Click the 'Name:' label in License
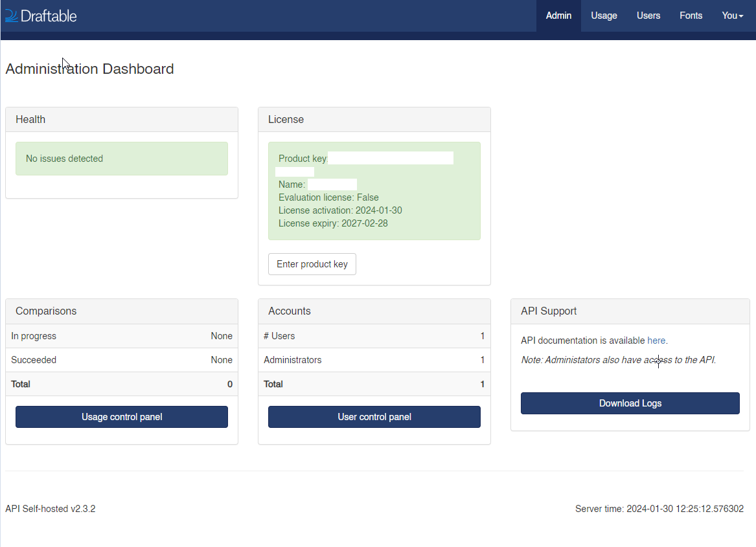This screenshot has width=756, height=547. pos(292,184)
